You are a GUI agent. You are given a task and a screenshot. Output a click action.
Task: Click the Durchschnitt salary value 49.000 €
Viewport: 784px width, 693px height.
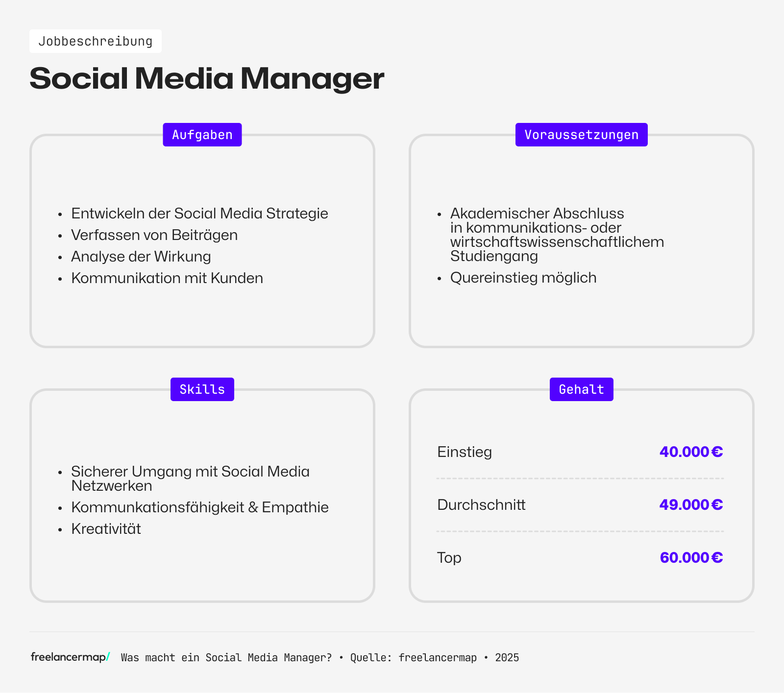pos(691,504)
